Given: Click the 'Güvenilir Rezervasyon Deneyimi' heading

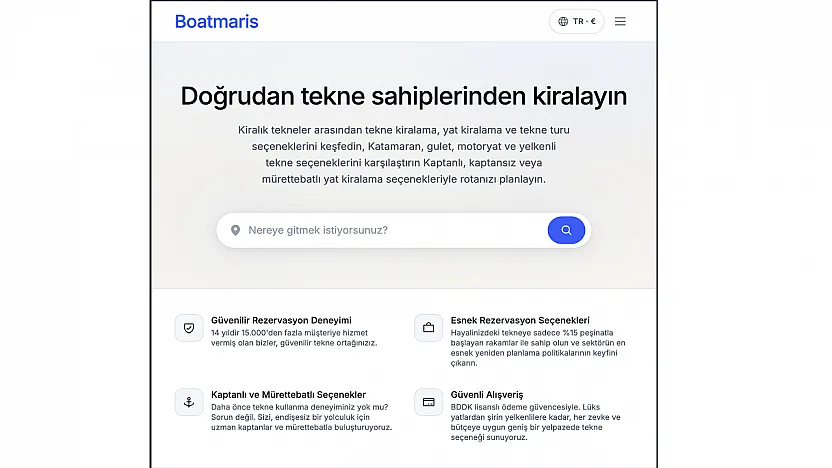Looking at the screenshot, I should coord(281,320).
